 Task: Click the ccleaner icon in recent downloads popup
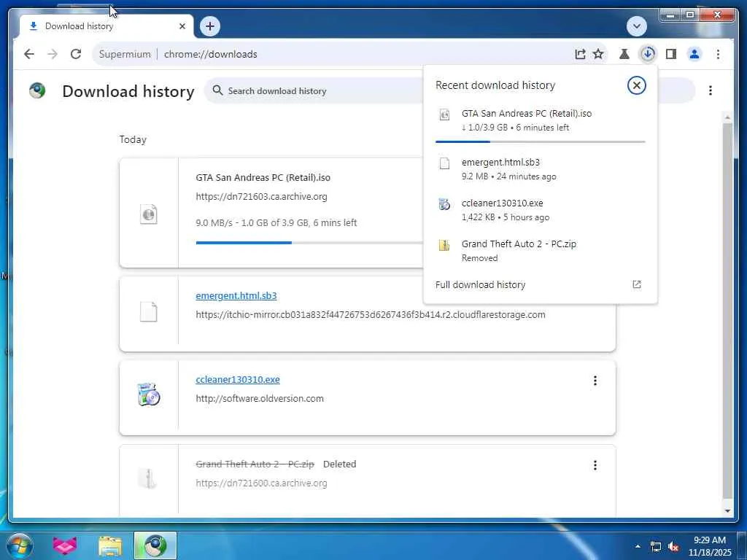tap(444, 204)
